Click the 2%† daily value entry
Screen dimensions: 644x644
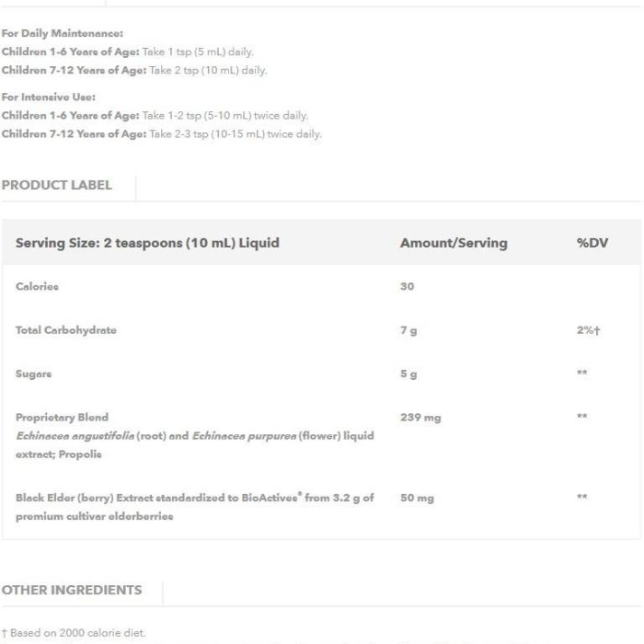[x=588, y=330]
